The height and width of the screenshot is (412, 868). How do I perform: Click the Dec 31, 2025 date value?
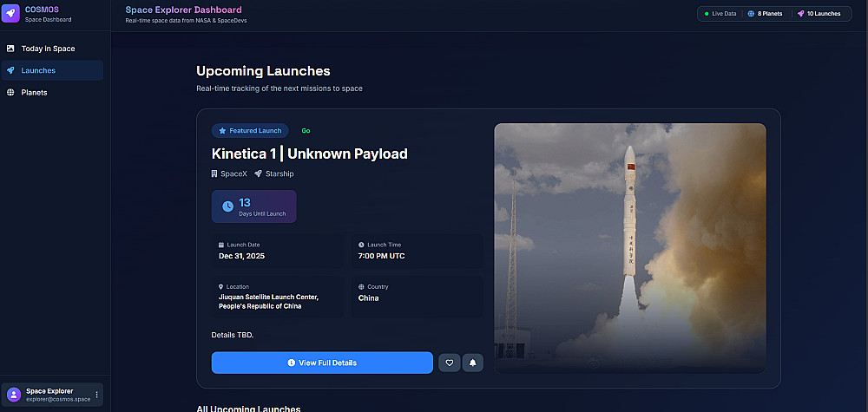pos(242,256)
